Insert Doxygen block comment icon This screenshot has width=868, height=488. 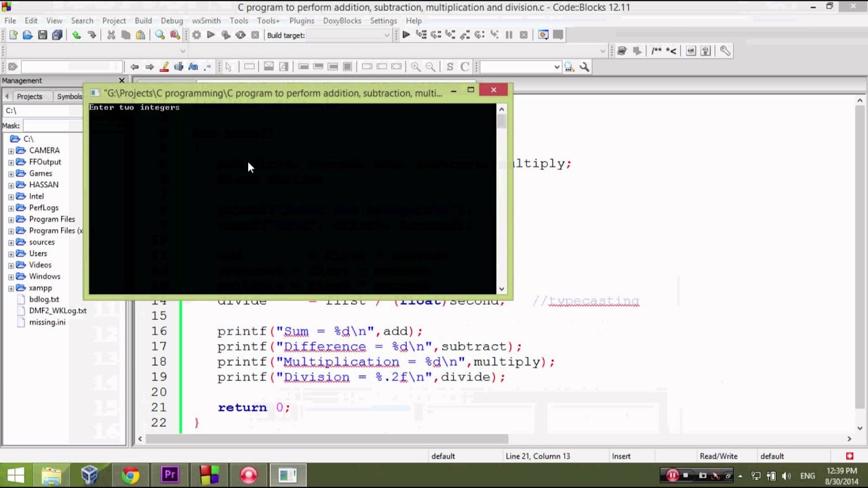pos(656,51)
